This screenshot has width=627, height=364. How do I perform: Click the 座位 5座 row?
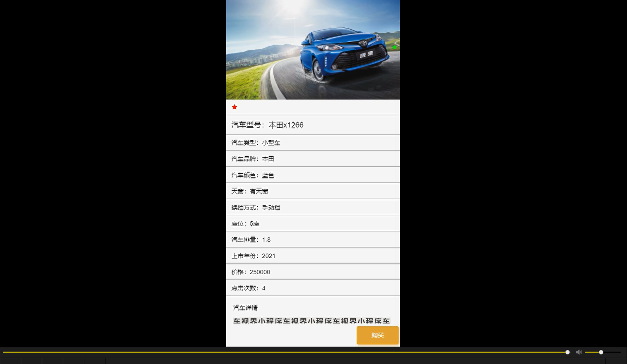313,223
